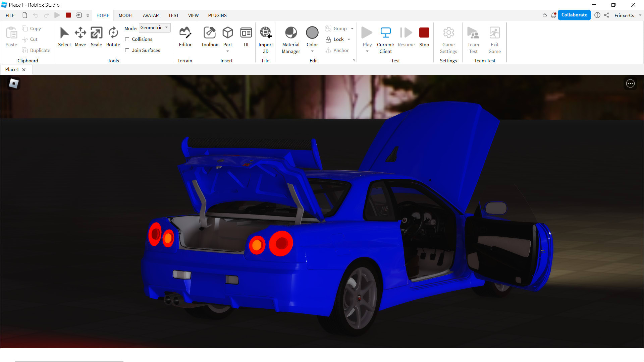Select the Place1 document tab
This screenshot has width=644, height=362.
pos(12,69)
